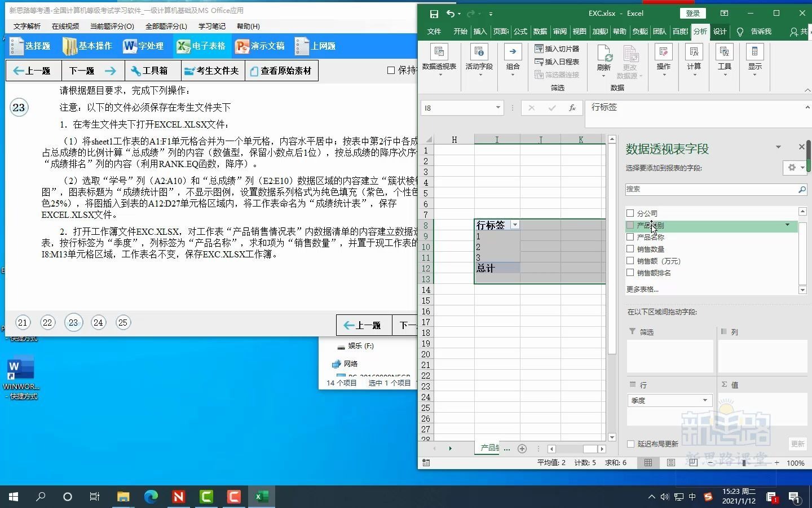Enable the 销售数量 field
Screen dimensions: 812x508
(x=630, y=249)
